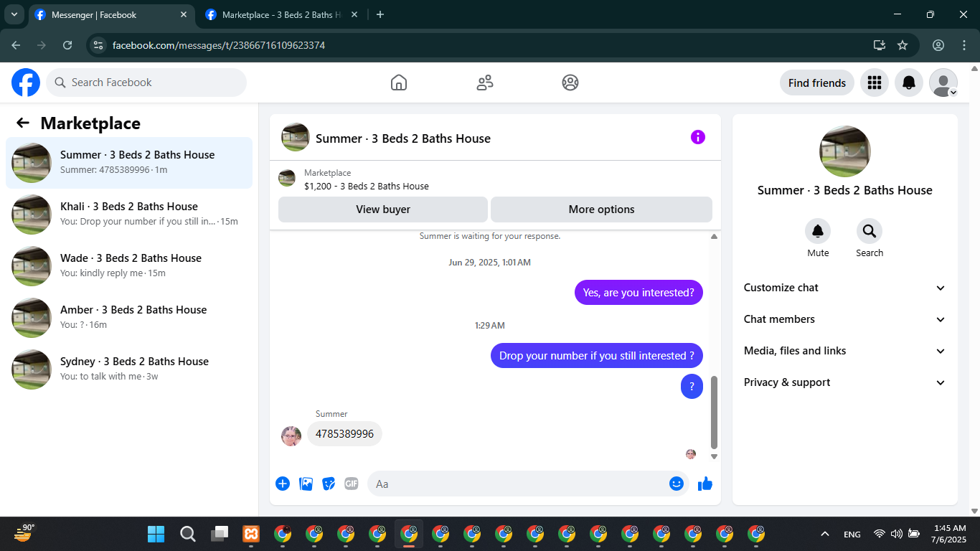The image size is (980, 551).
Task: Attach a photo file icon
Action: coord(306,484)
